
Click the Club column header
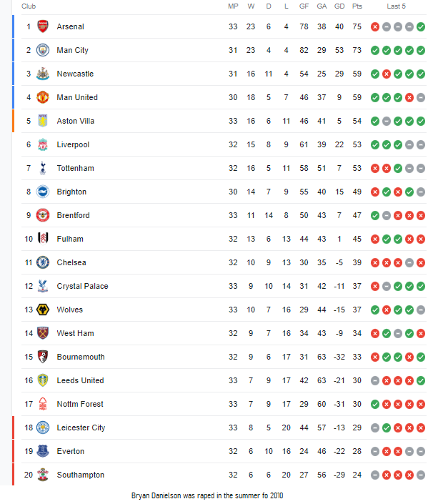tap(29, 6)
